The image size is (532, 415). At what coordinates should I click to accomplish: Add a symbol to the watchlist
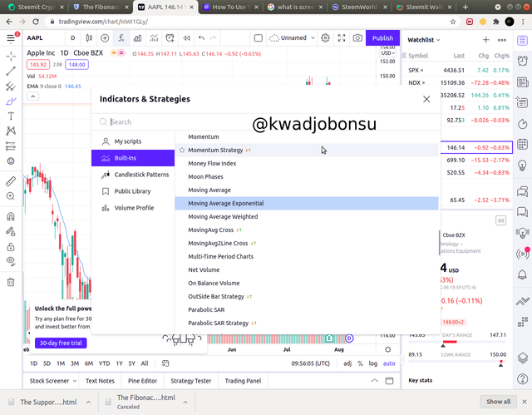coord(485,40)
